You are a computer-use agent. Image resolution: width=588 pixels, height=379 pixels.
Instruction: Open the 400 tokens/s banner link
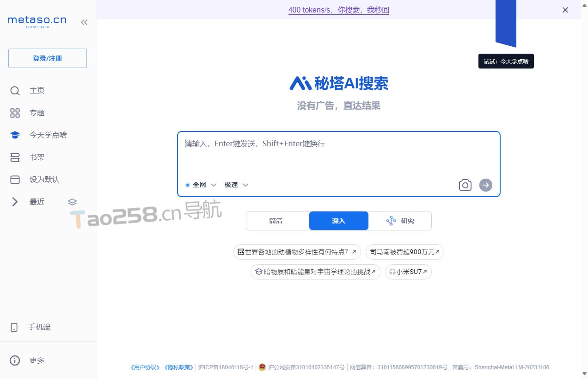pos(339,10)
